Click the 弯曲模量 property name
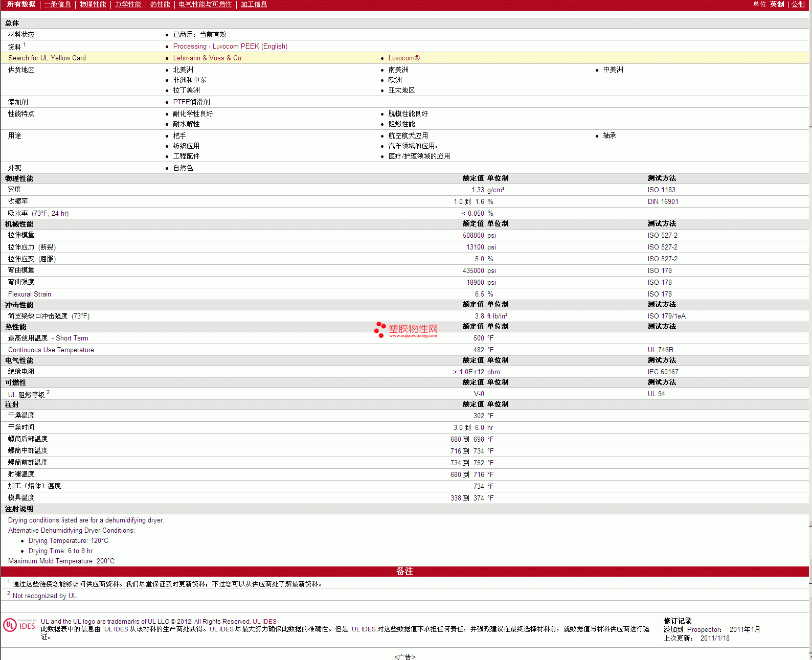 pyautogui.click(x=21, y=270)
